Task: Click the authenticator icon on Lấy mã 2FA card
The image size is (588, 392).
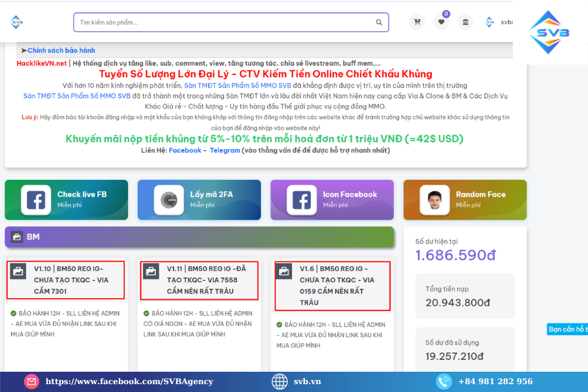Action: pos(169,200)
